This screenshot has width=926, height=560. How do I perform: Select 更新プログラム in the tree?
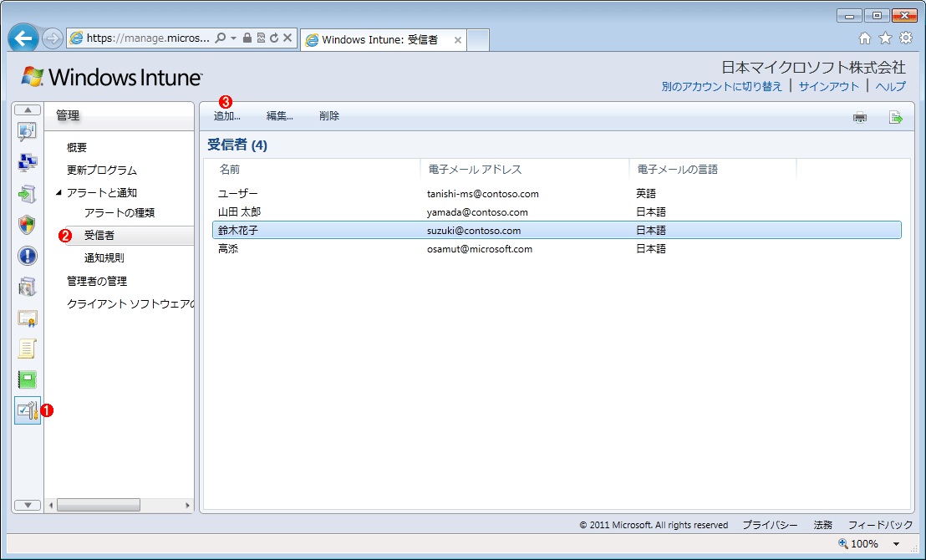(102, 171)
